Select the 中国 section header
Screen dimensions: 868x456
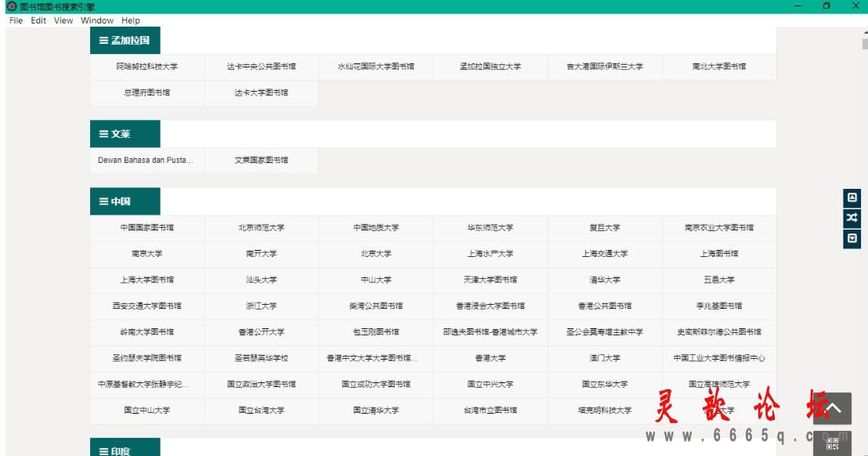[125, 201]
